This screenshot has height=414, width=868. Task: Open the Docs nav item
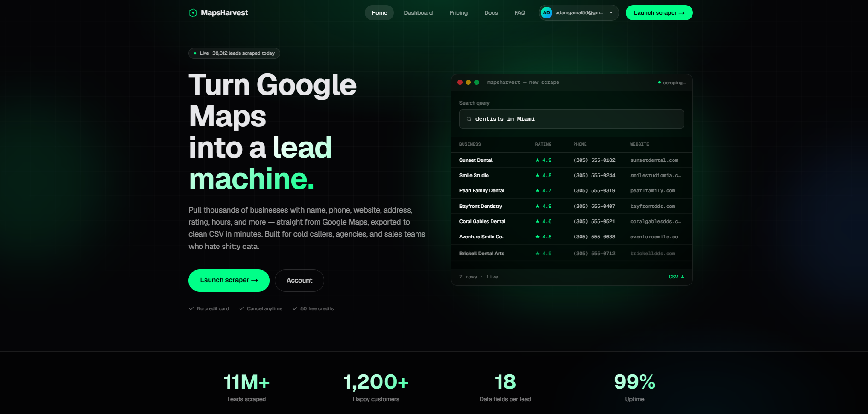491,13
